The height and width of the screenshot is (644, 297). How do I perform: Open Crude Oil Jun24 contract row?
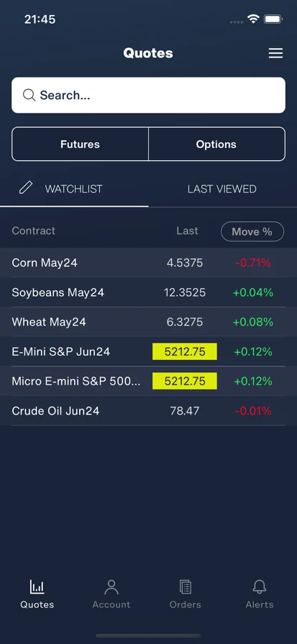[x=148, y=410]
